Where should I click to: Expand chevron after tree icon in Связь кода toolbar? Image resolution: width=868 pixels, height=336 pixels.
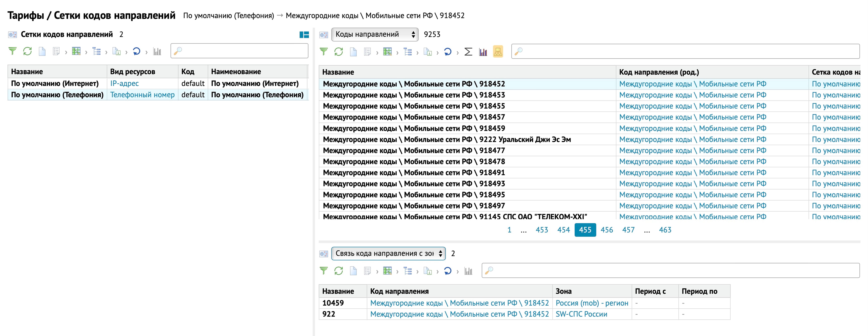coord(417,272)
